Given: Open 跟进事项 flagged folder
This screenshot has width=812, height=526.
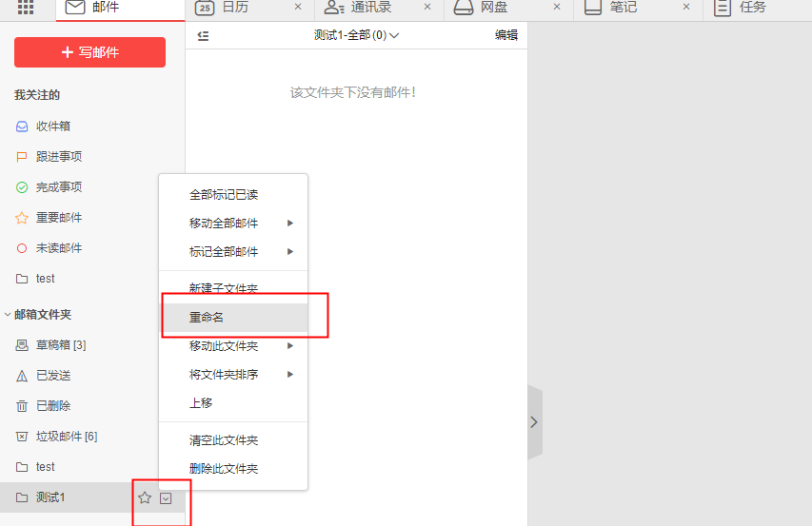Looking at the screenshot, I should click(x=58, y=157).
